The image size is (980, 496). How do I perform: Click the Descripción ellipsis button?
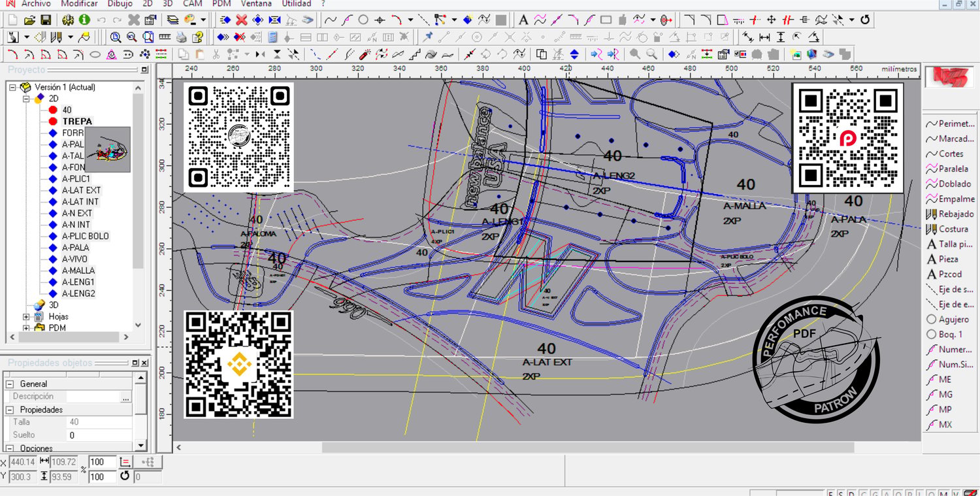pyautogui.click(x=125, y=397)
